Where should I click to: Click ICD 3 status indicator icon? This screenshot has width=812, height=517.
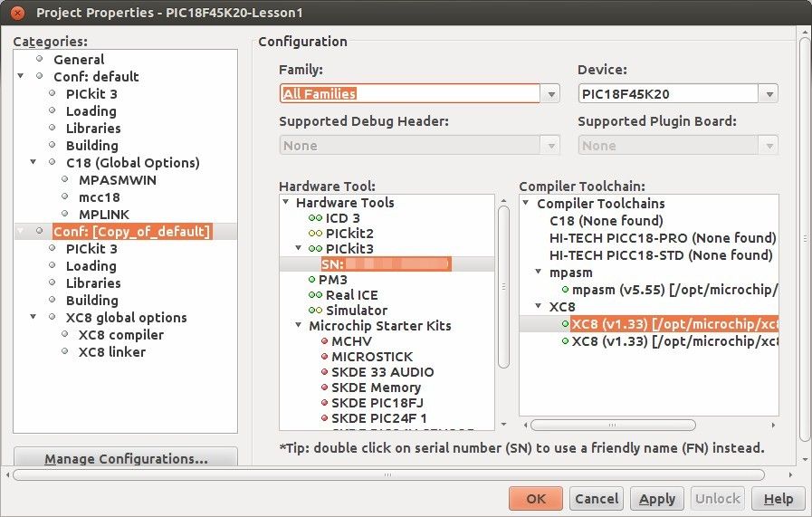click(315, 218)
